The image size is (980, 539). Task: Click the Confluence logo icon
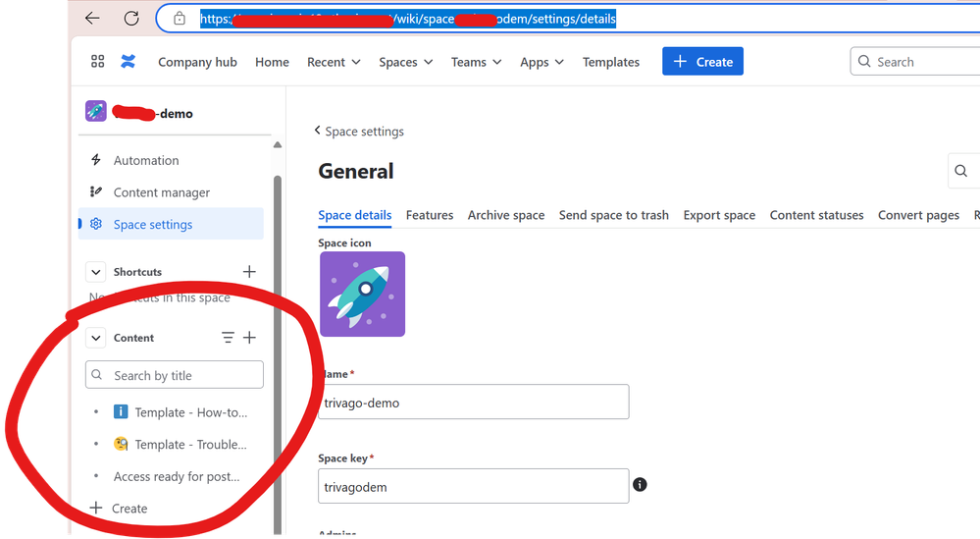pyautogui.click(x=129, y=61)
